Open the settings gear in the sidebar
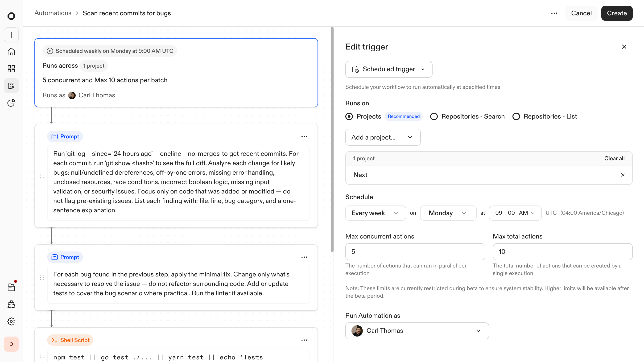This screenshot has height=362, width=644. 11,321
